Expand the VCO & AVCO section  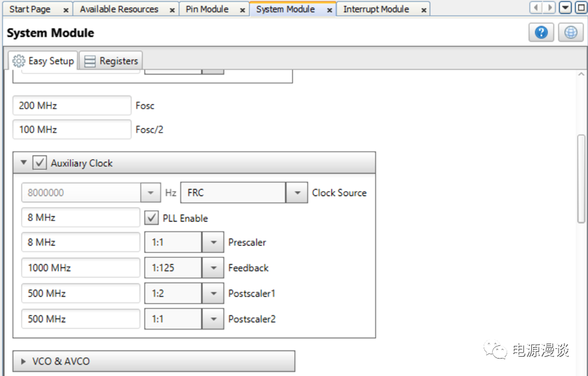pyautogui.click(x=24, y=362)
